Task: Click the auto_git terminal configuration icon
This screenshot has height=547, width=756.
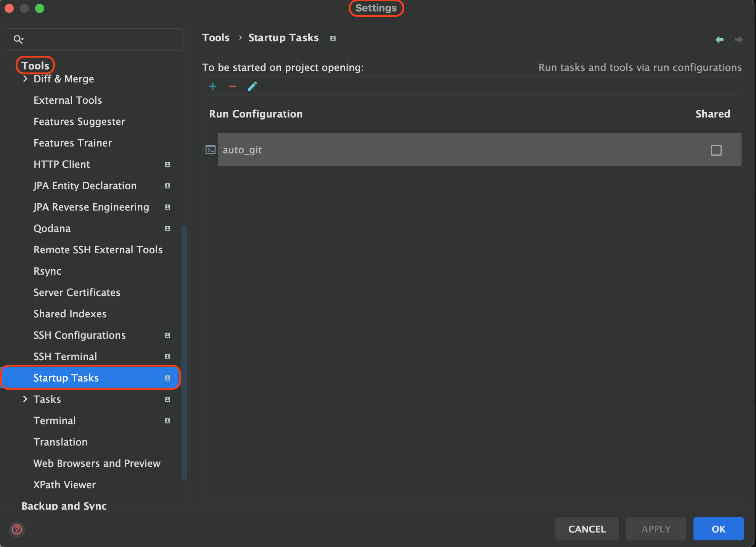Action: pos(211,150)
